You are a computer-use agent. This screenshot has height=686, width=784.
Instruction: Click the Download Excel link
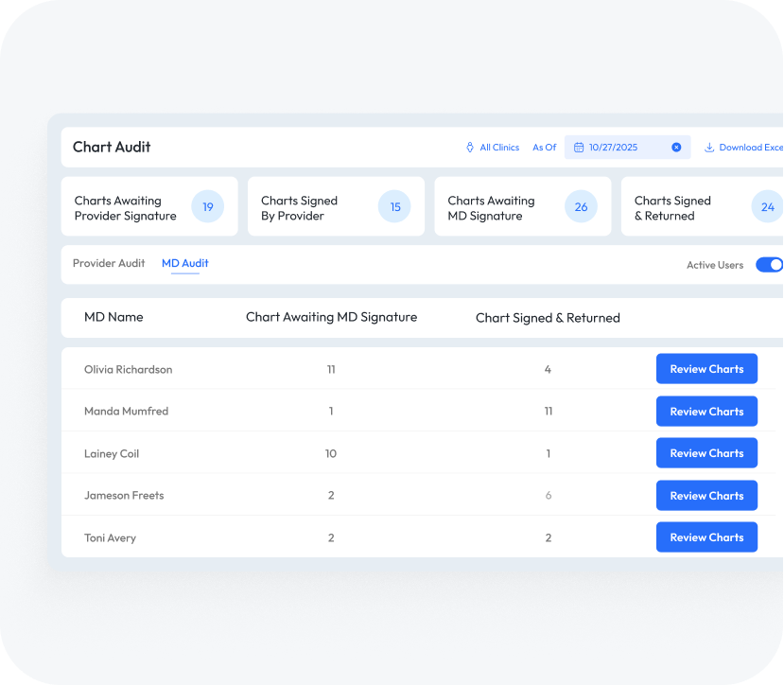point(750,148)
